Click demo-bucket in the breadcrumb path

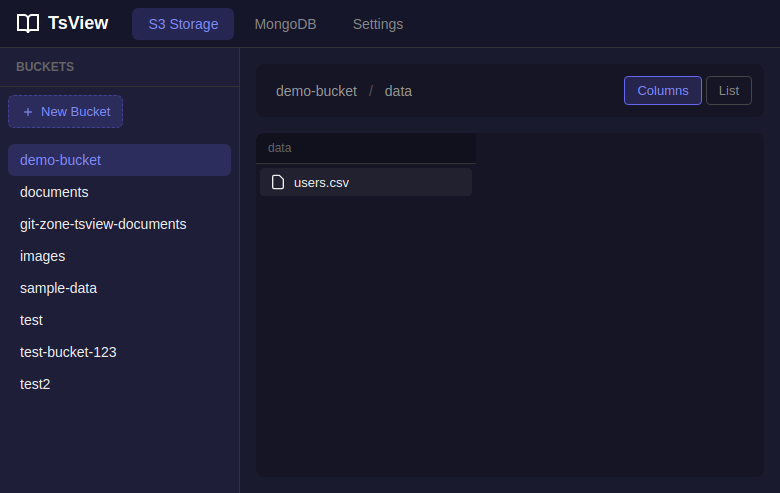(316, 91)
